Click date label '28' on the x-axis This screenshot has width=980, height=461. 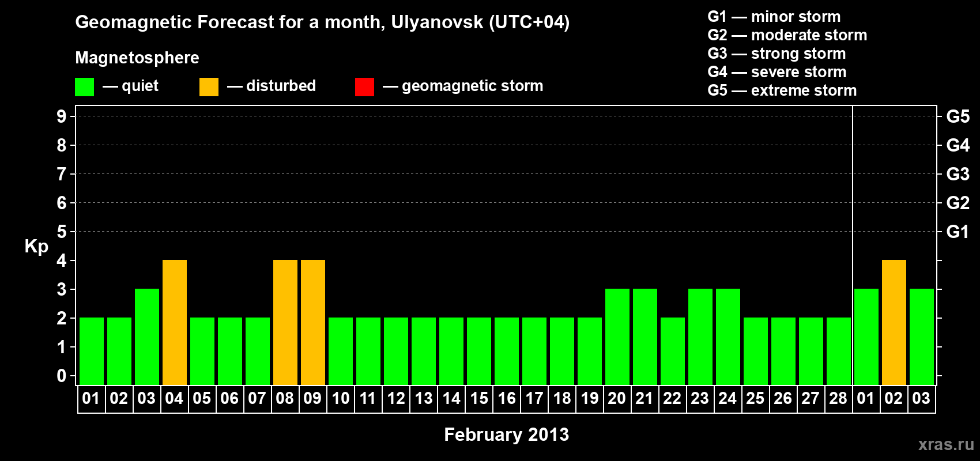click(x=838, y=399)
